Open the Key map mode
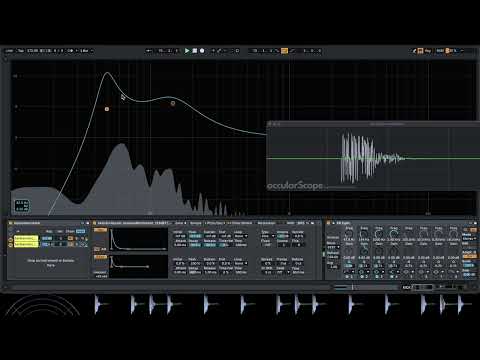This screenshot has height=360, width=480. pyautogui.click(x=428, y=51)
